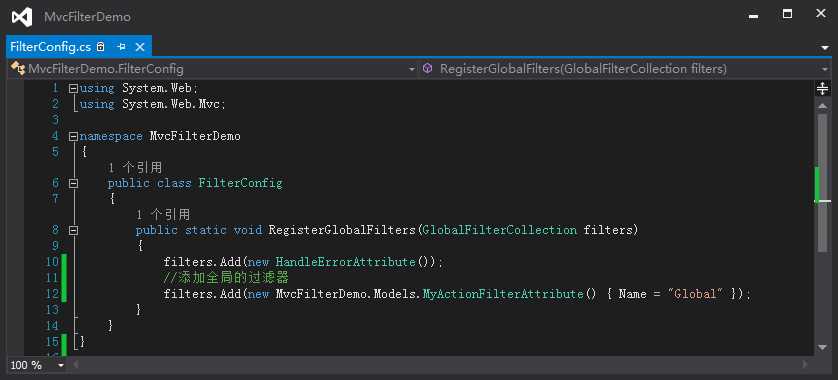Image resolution: width=838 pixels, height=380 pixels.
Task: Close the FilterConfig.cs tab
Action: pyautogui.click(x=139, y=47)
